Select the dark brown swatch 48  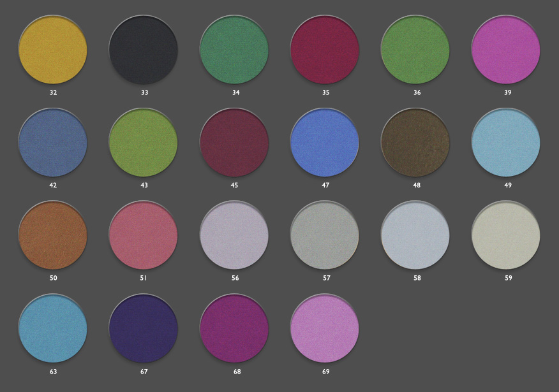415,143
